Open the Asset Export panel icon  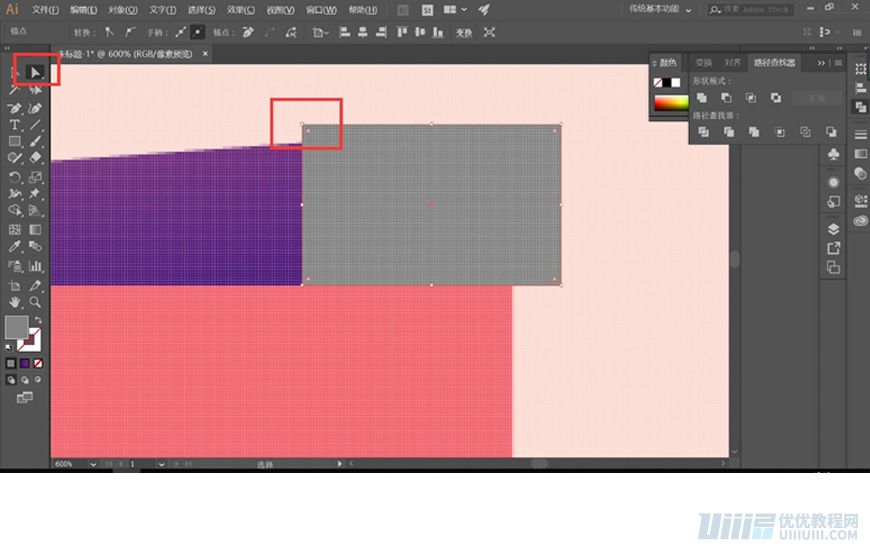click(x=833, y=248)
